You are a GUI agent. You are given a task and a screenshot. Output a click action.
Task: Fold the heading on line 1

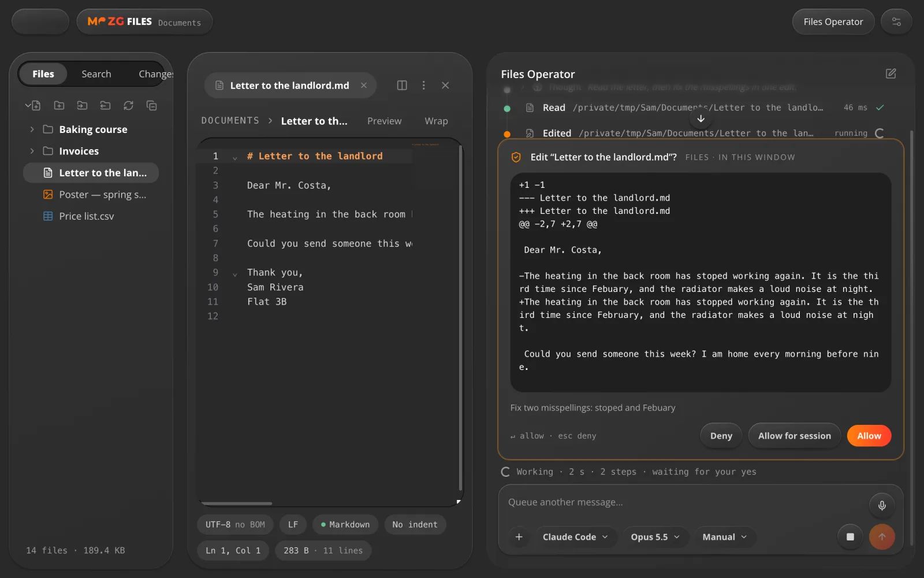click(234, 157)
